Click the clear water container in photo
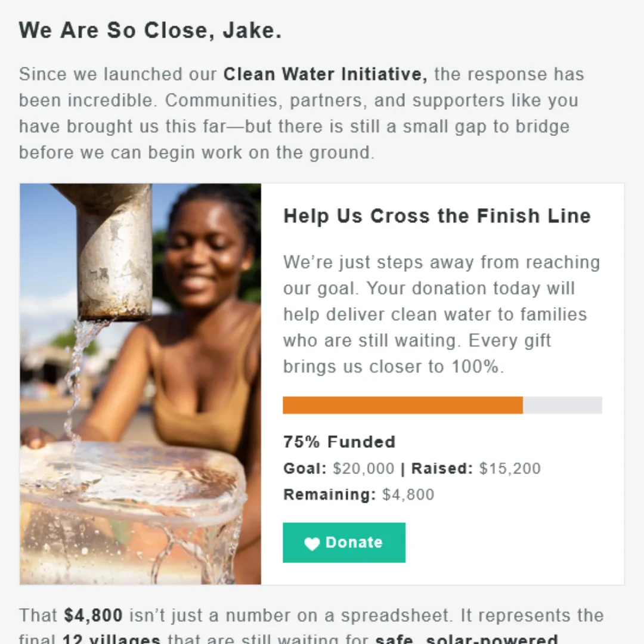 131,507
